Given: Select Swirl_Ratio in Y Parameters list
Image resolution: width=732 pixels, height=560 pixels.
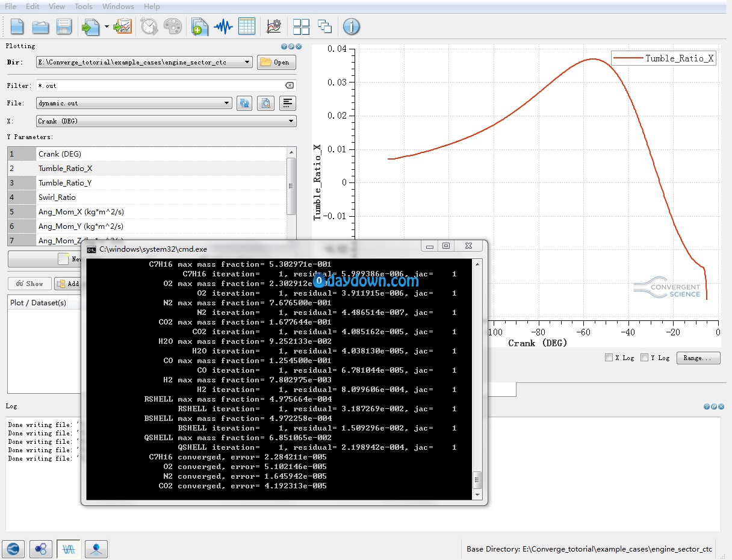Looking at the screenshot, I should [x=57, y=198].
